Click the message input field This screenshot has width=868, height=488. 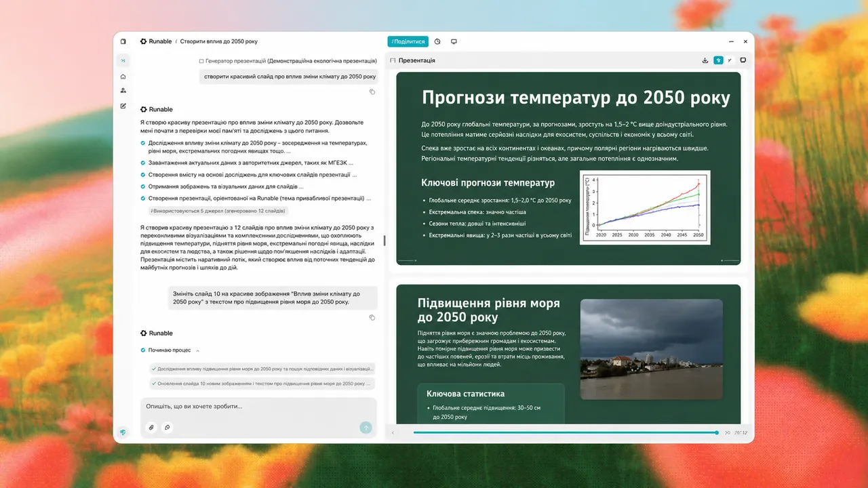pyautogui.click(x=258, y=407)
